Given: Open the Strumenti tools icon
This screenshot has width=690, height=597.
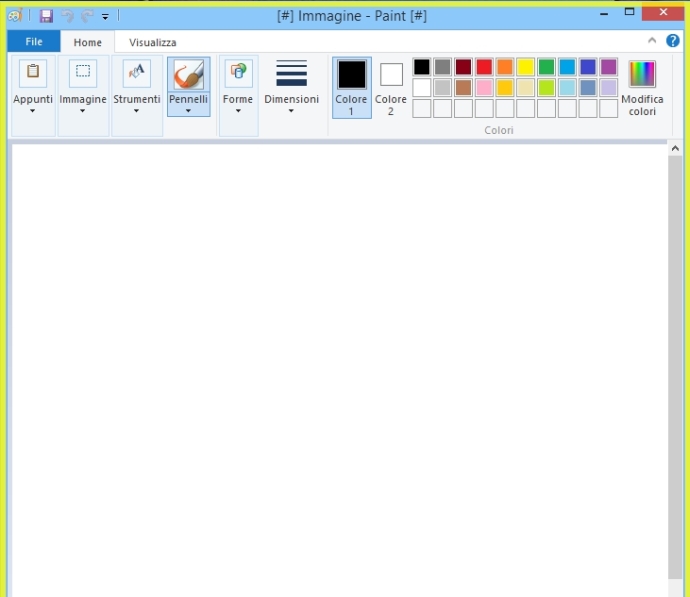Looking at the screenshot, I should [x=136, y=73].
